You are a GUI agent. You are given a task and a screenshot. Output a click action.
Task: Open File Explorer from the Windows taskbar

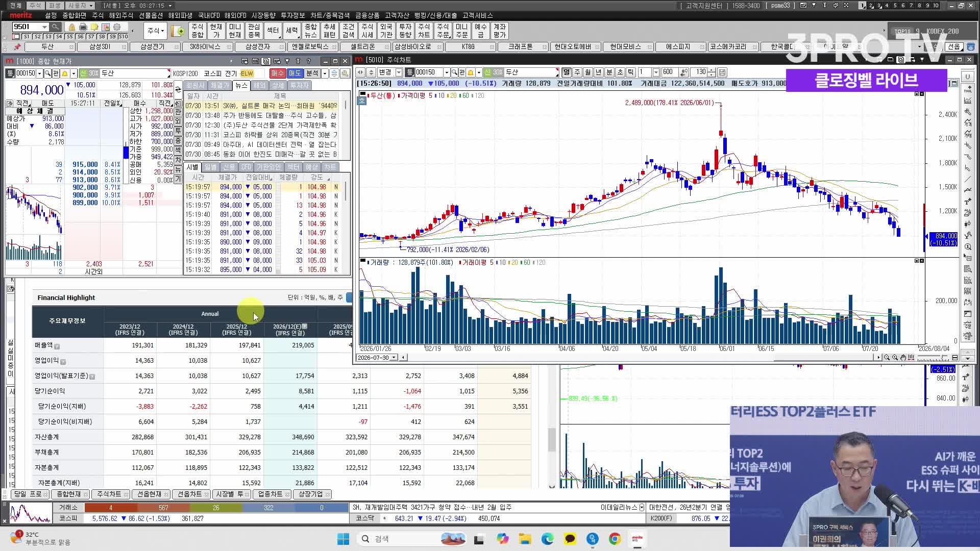[525, 539]
